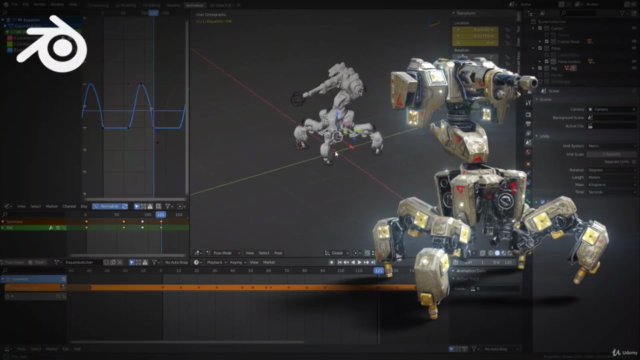The height and width of the screenshot is (360, 640).
Task: Click the Location X value field
Action: 475,30
